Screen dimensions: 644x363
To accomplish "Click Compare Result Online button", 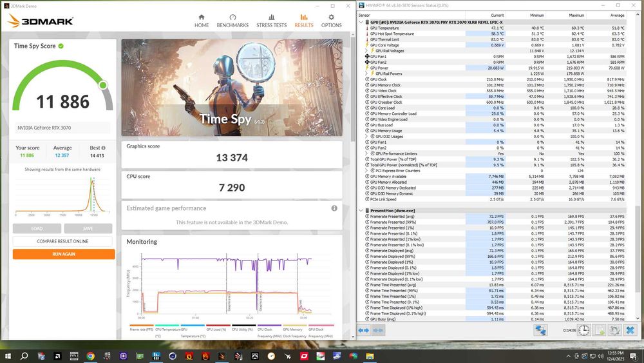I will click(x=62, y=241).
